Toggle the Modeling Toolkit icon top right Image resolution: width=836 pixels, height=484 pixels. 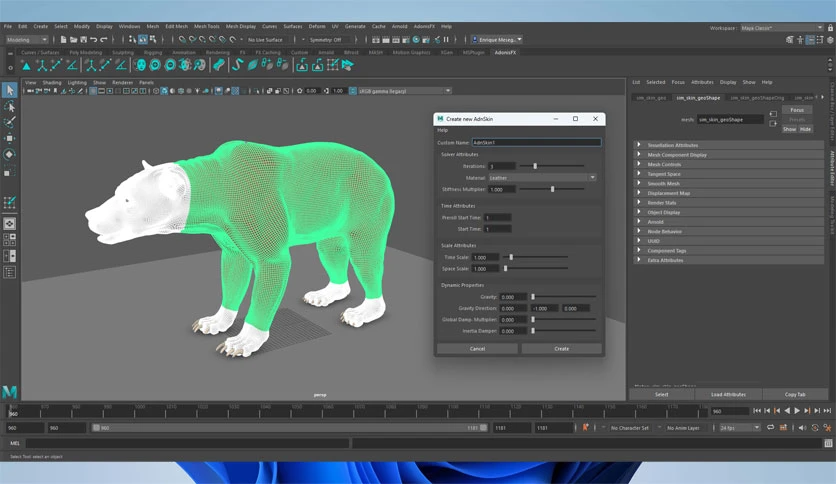click(x=790, y=40)
